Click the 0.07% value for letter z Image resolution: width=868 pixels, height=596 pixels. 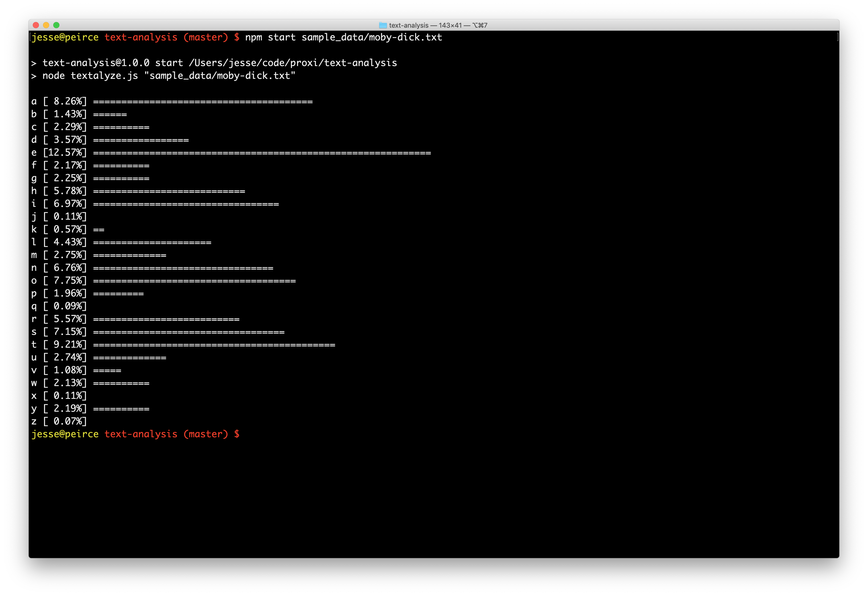pyautogui.click(x=67, y=421)
